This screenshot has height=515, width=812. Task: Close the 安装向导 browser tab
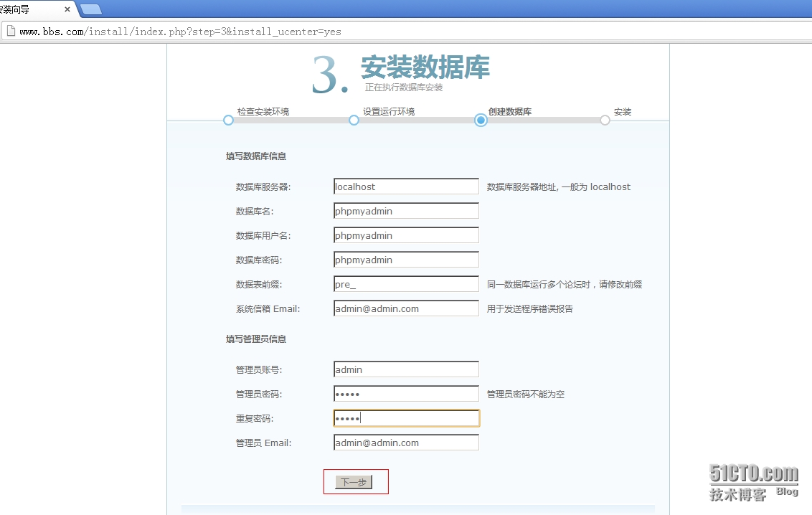pos(67,9)
